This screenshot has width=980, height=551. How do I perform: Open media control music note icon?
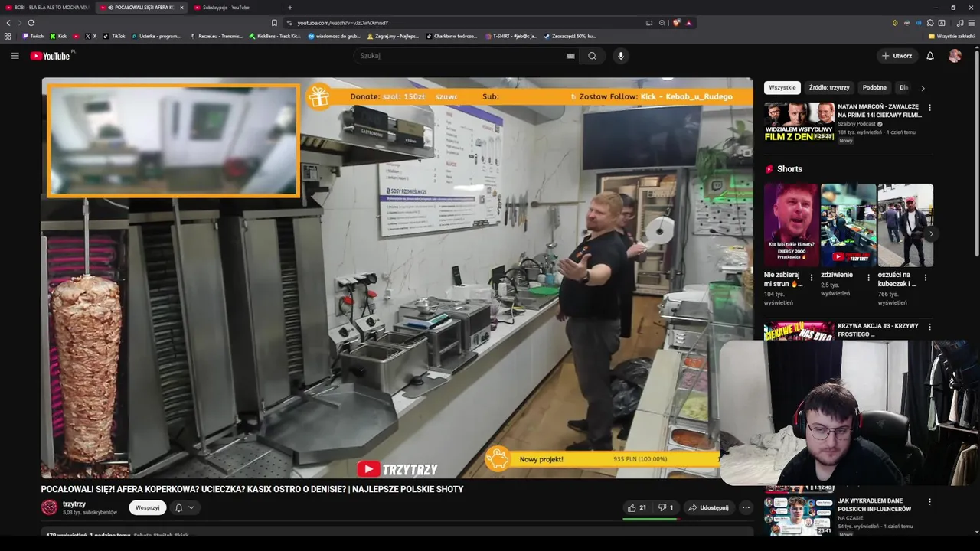pyautogui.click(x=960, y=23)
